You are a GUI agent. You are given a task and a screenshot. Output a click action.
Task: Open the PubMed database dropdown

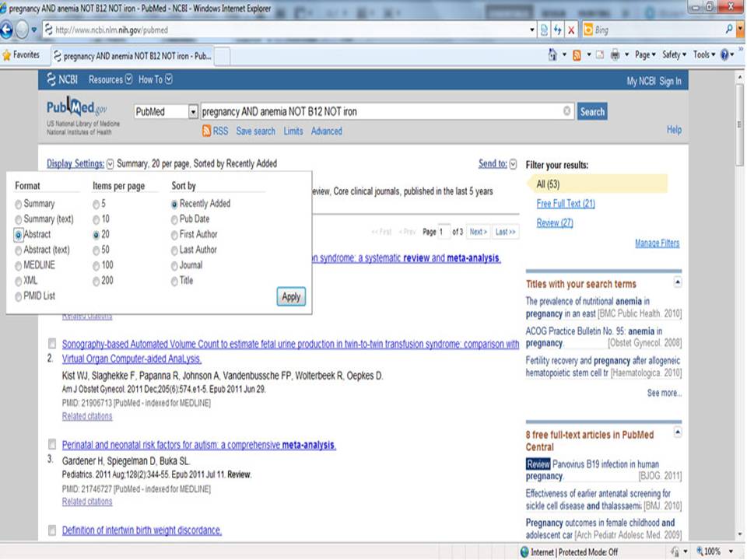click(193, 111)
